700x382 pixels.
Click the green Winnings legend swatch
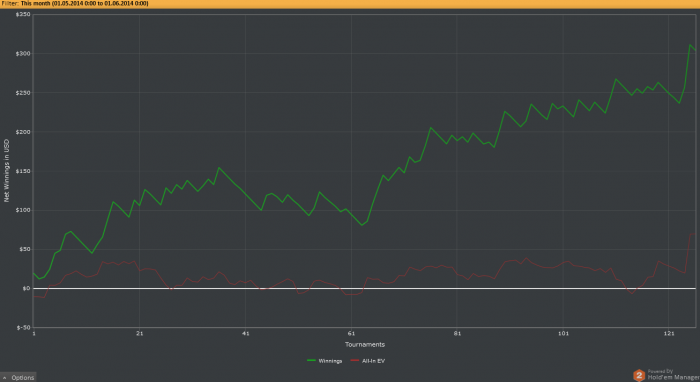311,361
